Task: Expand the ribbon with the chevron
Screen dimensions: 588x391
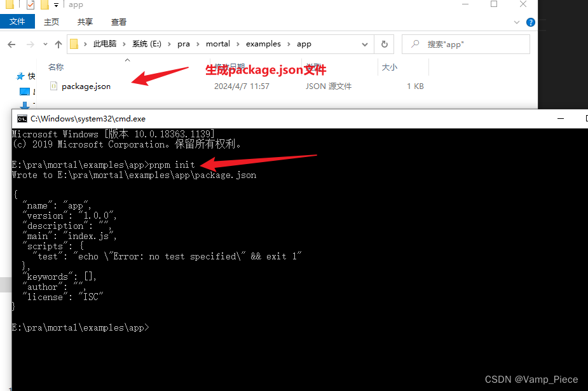Action: coord(516,22)
